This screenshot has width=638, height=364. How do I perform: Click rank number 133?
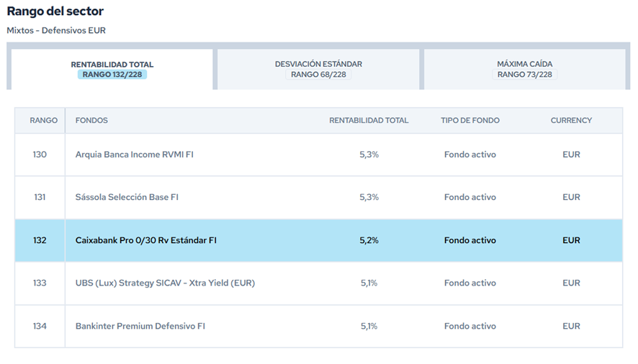40,283
